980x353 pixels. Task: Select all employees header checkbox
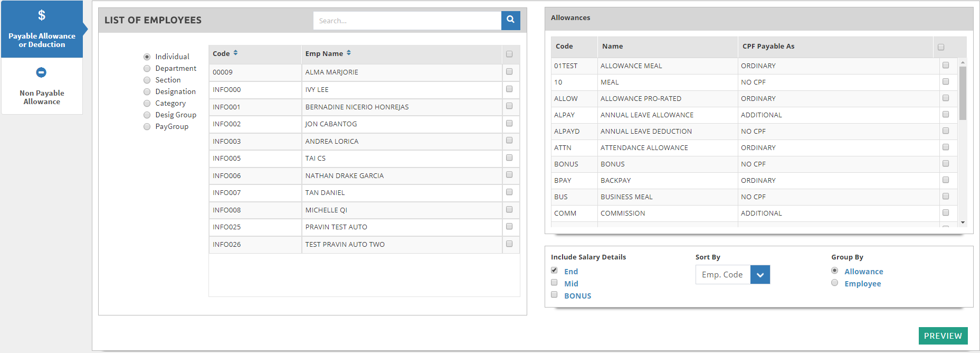pos(509,54)
